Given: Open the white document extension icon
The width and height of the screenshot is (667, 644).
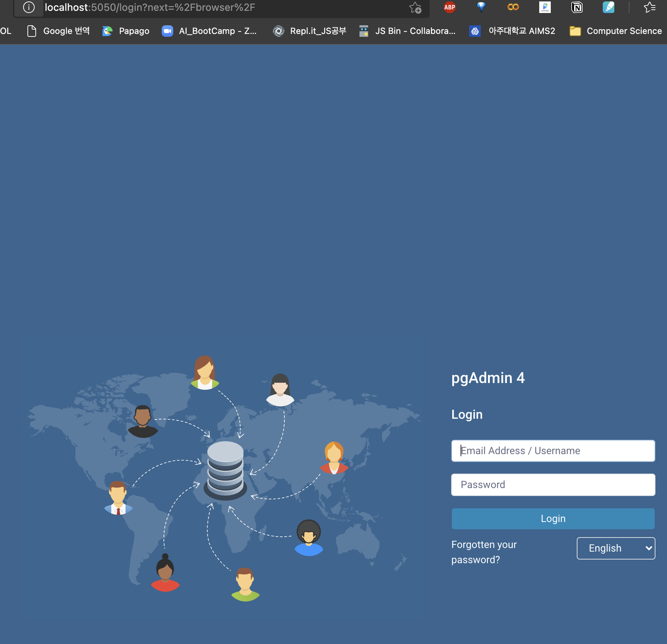Looking at the screenshot, I should point(545,7).
